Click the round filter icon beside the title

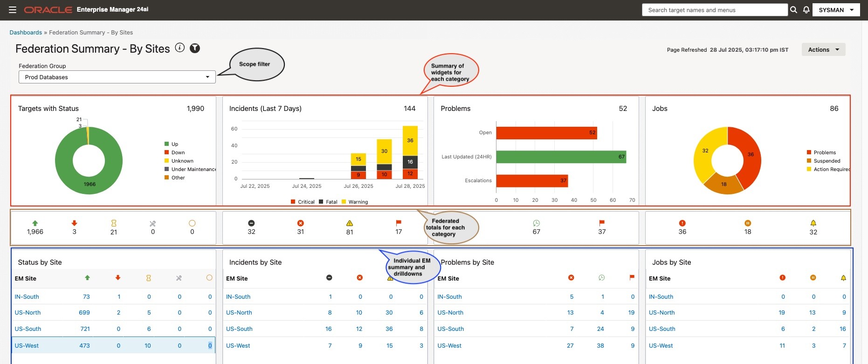(x=195, y=48)
